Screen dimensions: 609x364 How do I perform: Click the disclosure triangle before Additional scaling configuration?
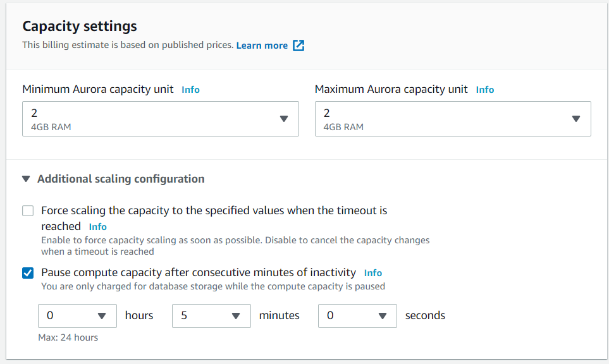(25, 179)
